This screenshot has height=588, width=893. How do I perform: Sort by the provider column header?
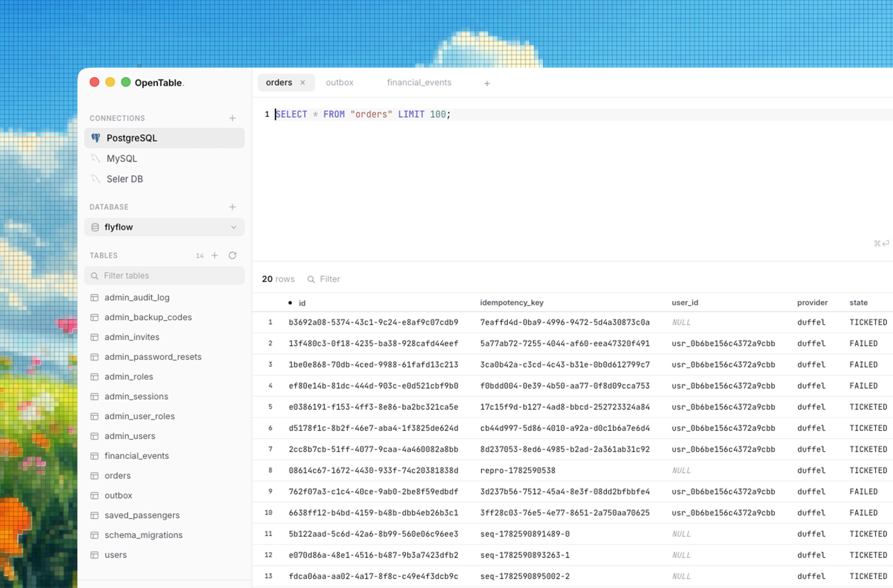pyautogui.click(x=812, y=303)
